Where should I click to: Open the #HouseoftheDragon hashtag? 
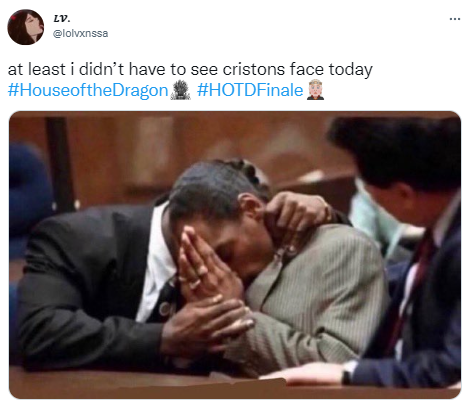[88, 90]
